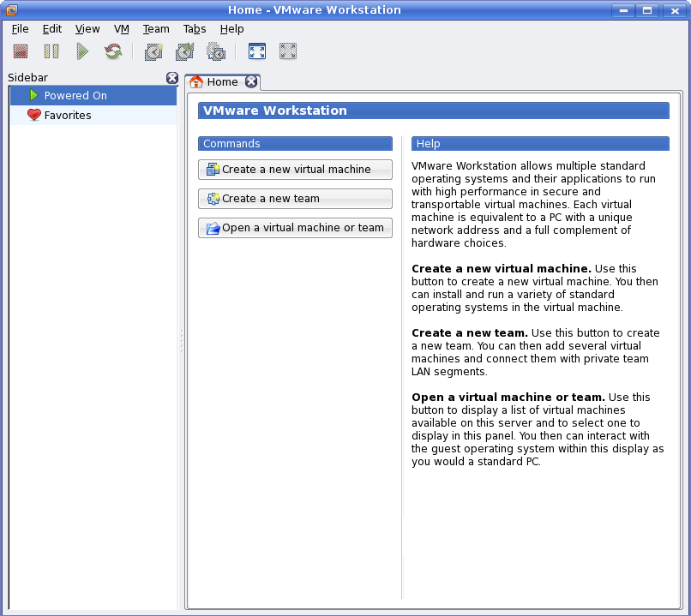Close the Home tab

pyautogui.click(x=250, y=82)
